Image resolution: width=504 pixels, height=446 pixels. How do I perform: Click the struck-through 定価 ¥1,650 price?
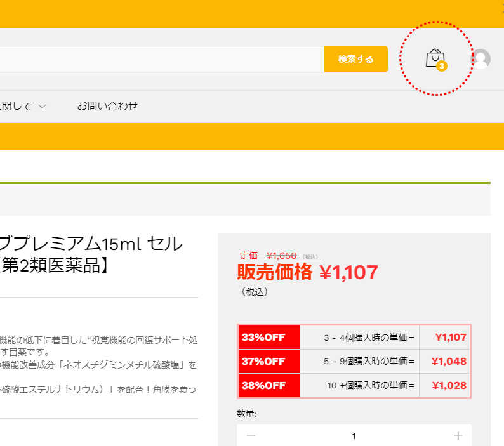pyautogui.click(x=269, y=255)
